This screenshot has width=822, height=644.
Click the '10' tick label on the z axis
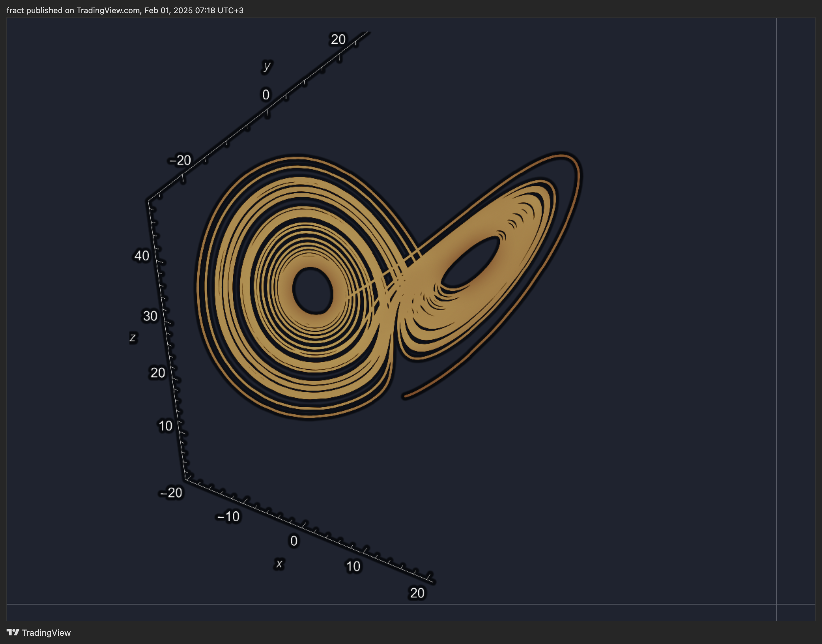click(165, 426)
